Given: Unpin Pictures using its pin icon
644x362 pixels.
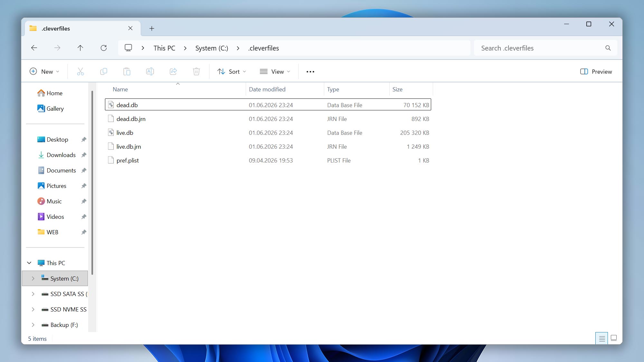Looking at the screenshot, I should 84,186.
